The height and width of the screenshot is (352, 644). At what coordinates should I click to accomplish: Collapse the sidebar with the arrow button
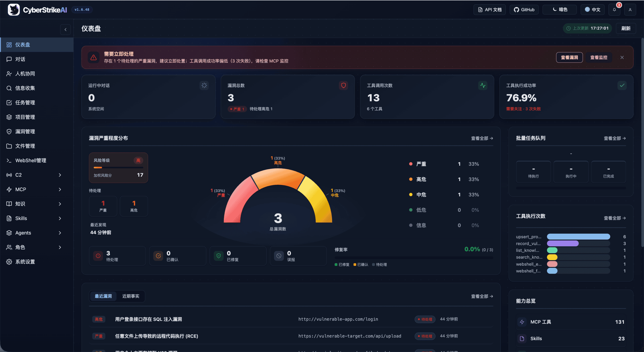65,29
